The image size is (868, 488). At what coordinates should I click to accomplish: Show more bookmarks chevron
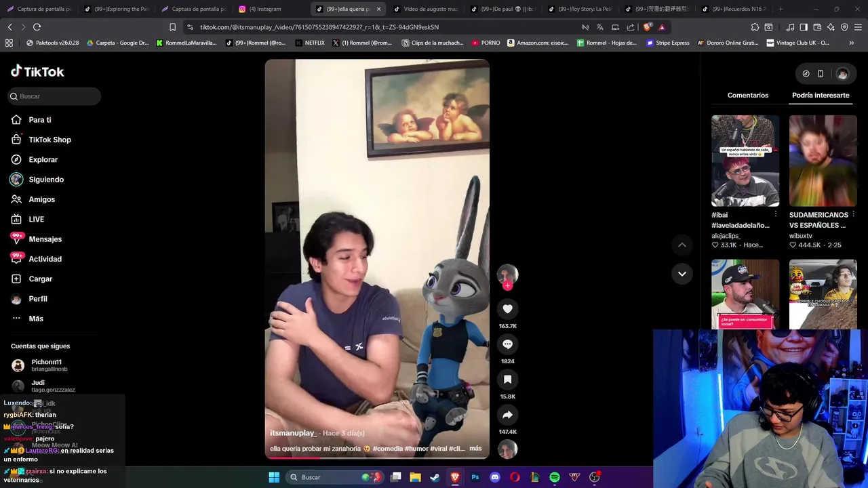pos(851,43)
